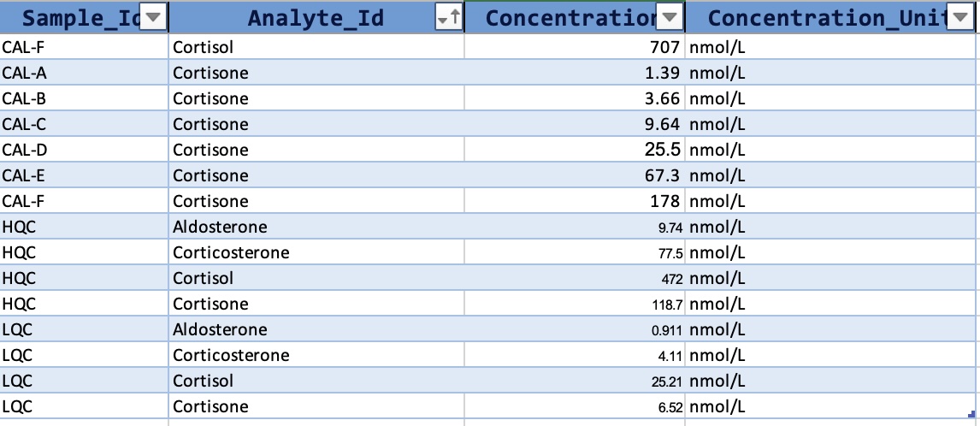The height and width of the screenshot is (426, 980).
Task: Select the cell with value 9.64
Action: [662, 124]
